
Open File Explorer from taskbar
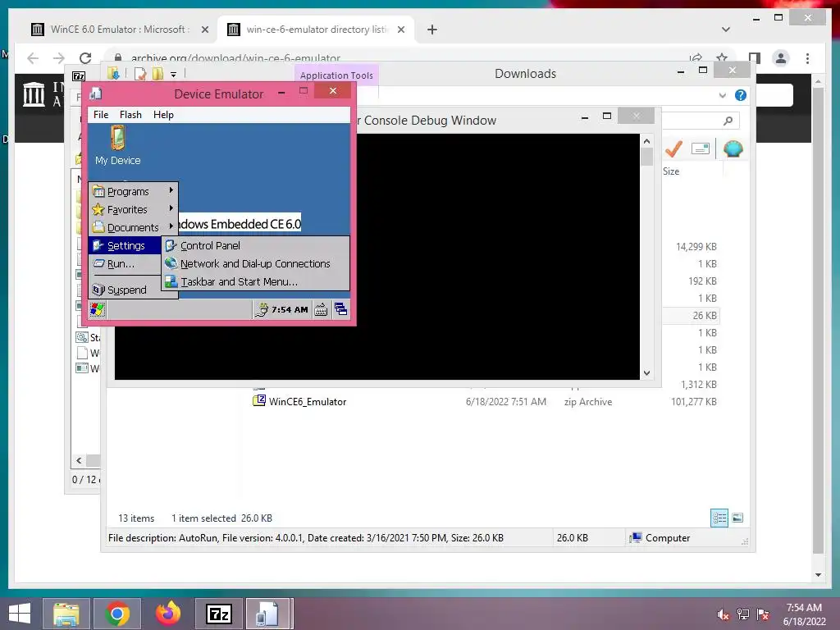point(66,614)
